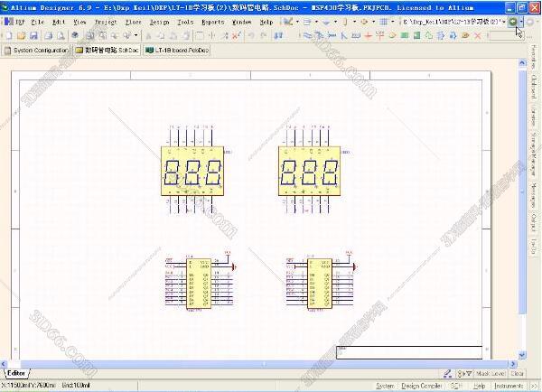Click the Mask Level button
Screen dimensions: 542x392
coord(491,373)
